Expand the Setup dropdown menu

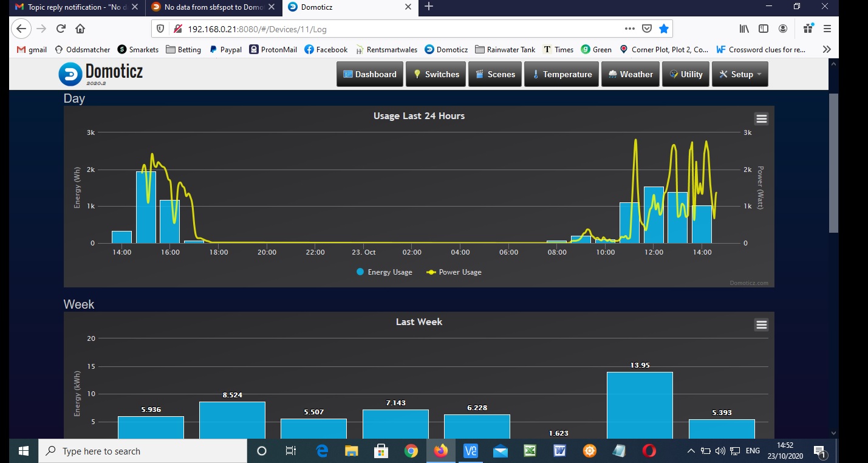(x=740, y=74)
